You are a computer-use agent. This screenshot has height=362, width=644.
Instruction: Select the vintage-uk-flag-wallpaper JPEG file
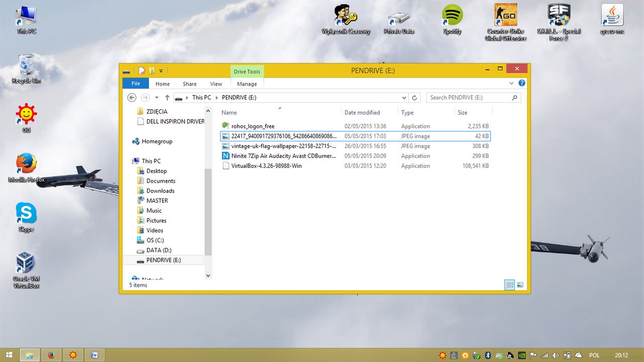point(355,146)
